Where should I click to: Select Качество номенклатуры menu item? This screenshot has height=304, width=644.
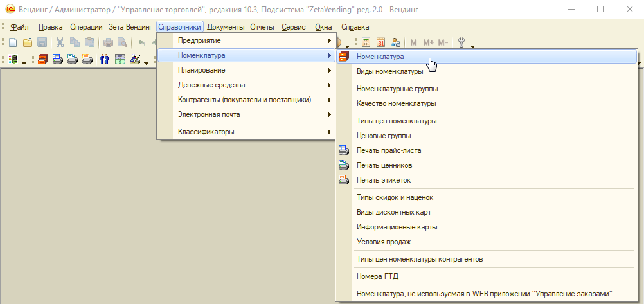[487, 103]
